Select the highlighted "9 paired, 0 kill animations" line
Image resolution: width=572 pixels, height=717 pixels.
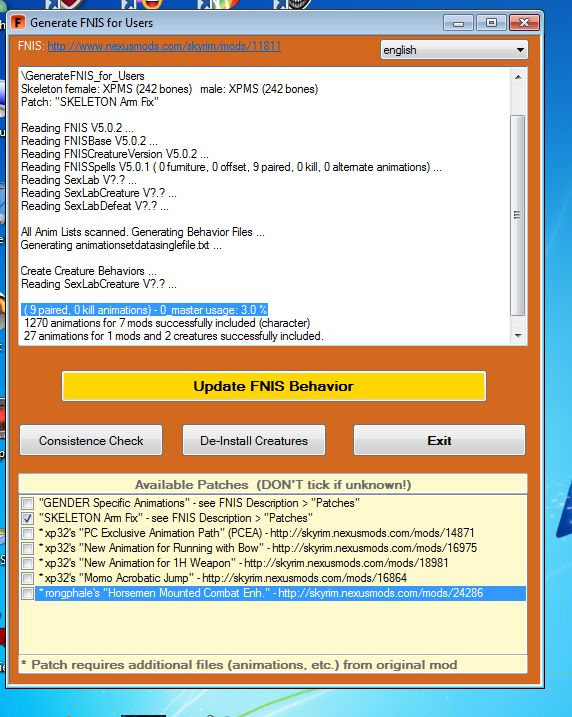(144, 310)
